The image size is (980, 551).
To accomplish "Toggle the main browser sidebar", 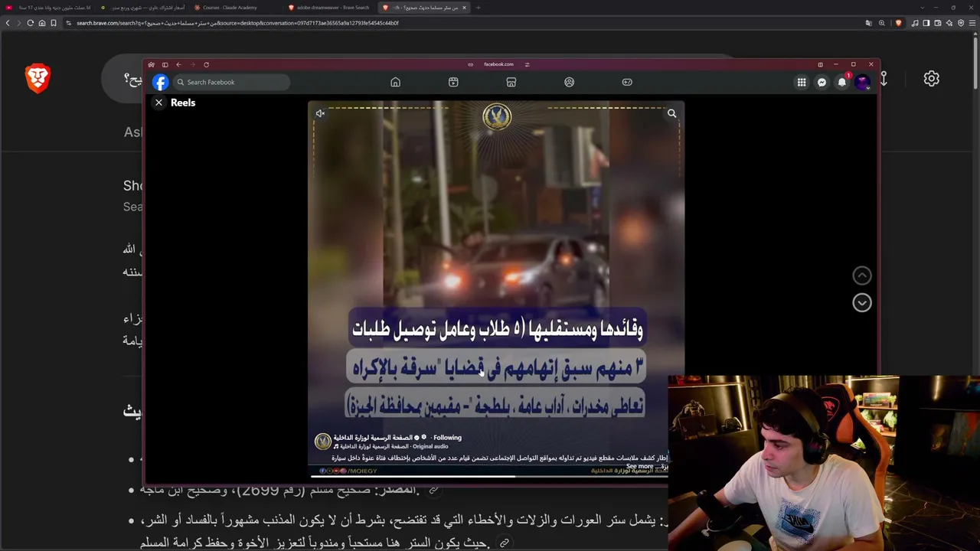I will point(926,23).
